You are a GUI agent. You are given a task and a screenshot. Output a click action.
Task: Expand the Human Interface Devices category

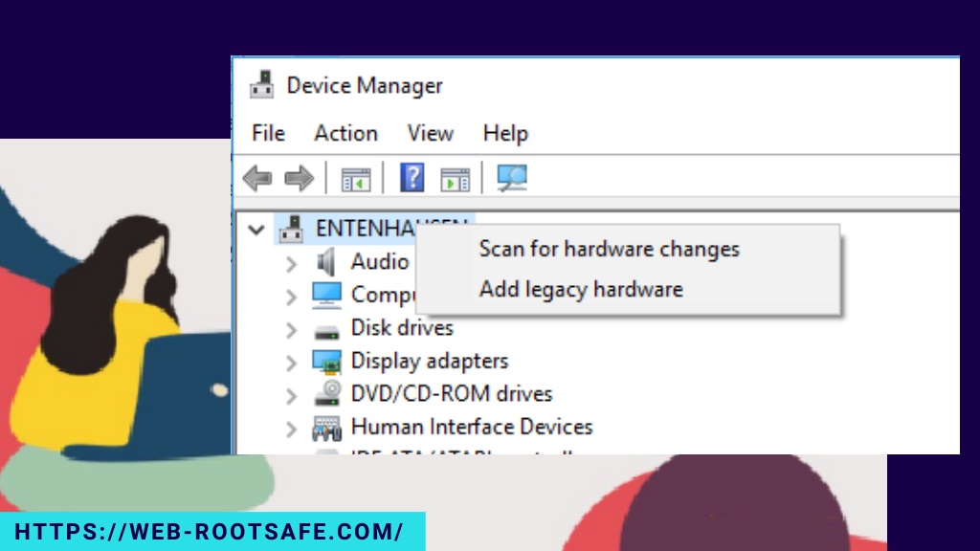(x=291, y=430)
